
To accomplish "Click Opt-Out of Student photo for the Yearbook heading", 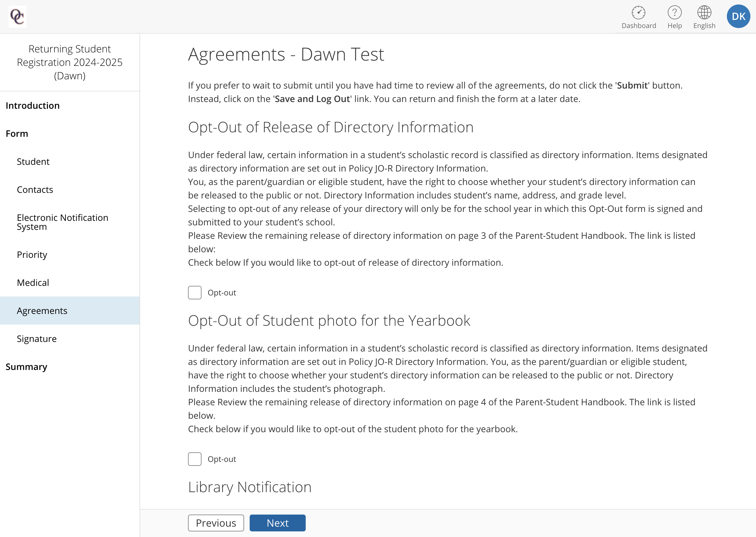I will pos(329,321).
